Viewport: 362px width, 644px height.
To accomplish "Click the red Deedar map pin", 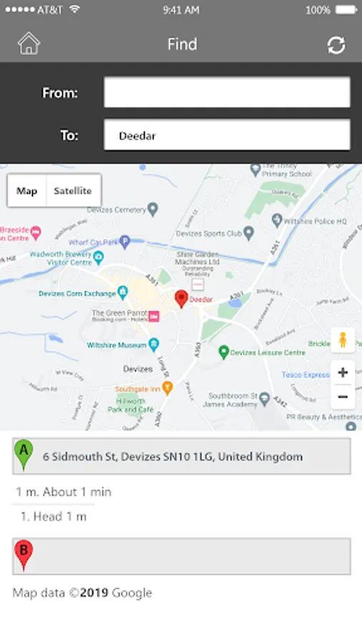I will pyautogui.click(x=181, y=299).
